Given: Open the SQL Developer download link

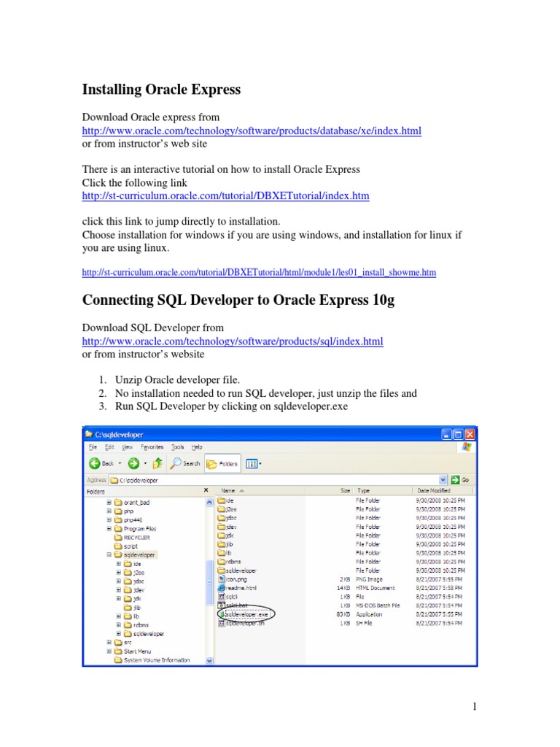Looking at the screenshot, I should coord(233,341).
